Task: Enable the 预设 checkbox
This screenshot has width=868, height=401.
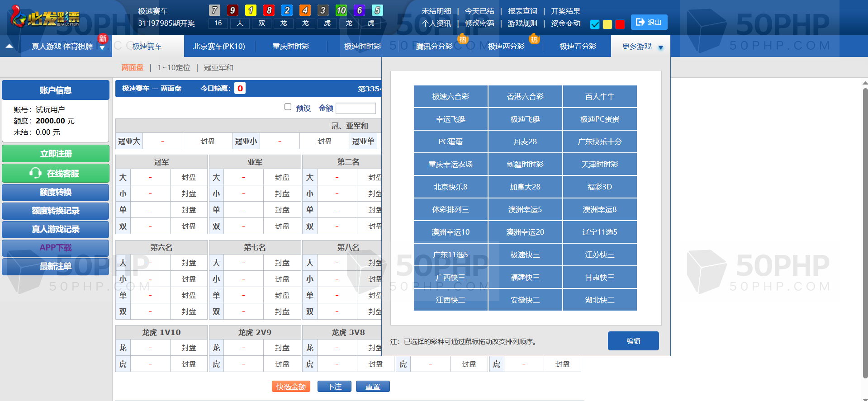Action: pyautogui.click(x=288, y=107)
